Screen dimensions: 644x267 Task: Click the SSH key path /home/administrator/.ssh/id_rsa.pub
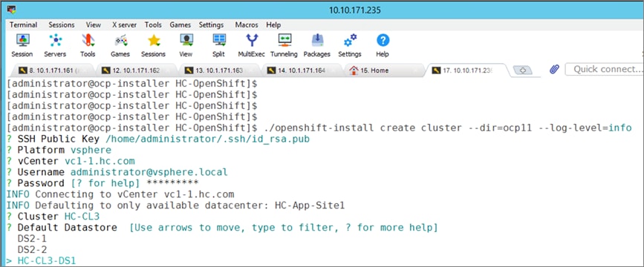coord(207,139)
